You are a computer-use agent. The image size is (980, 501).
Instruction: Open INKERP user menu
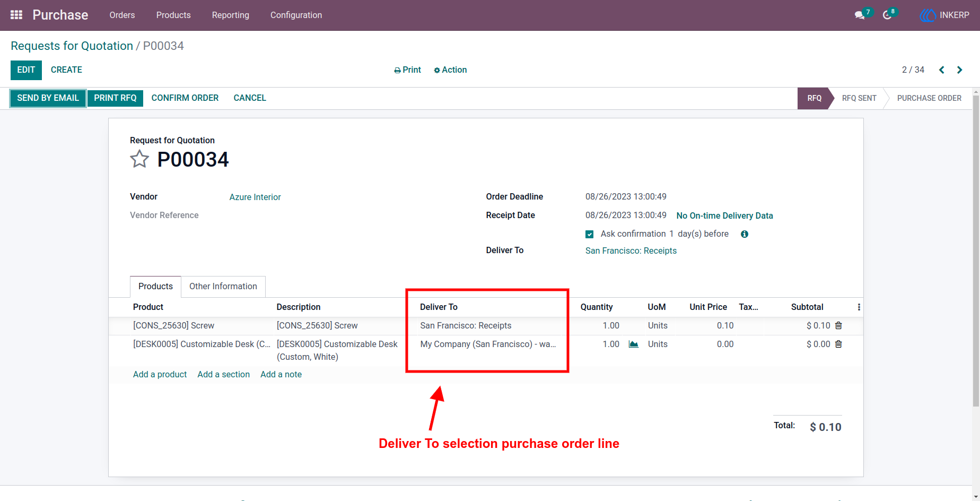[x=944, y=15]
